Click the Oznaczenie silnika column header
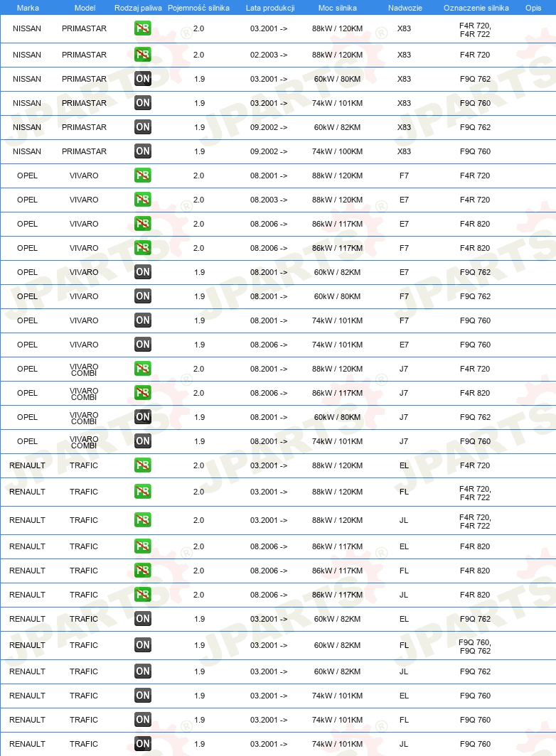556x756 pixels. coord(476,8)
